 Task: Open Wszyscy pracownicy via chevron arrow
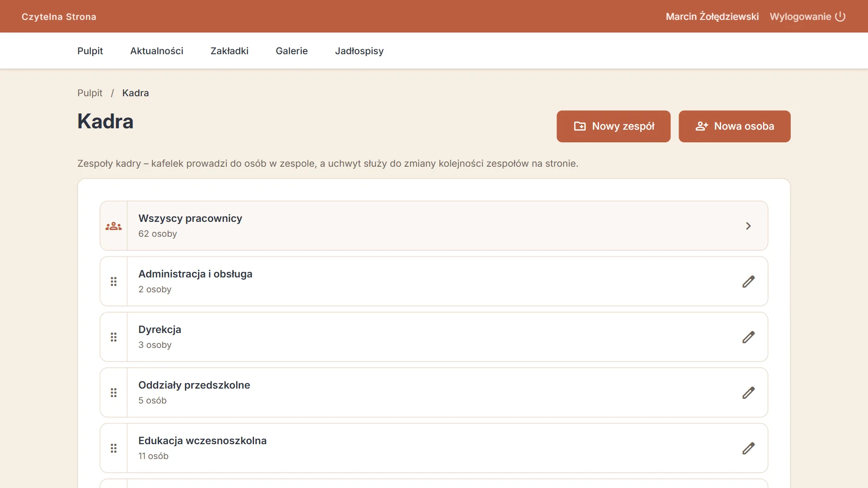748,226
